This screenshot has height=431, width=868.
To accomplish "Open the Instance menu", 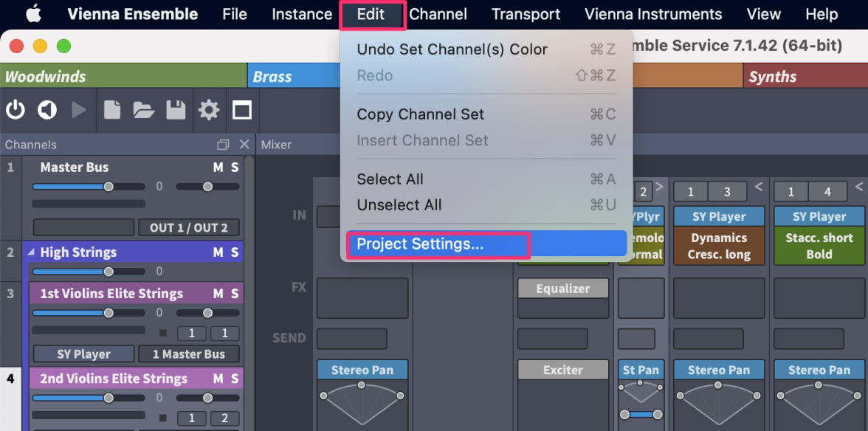I will [x=302, y=14].
